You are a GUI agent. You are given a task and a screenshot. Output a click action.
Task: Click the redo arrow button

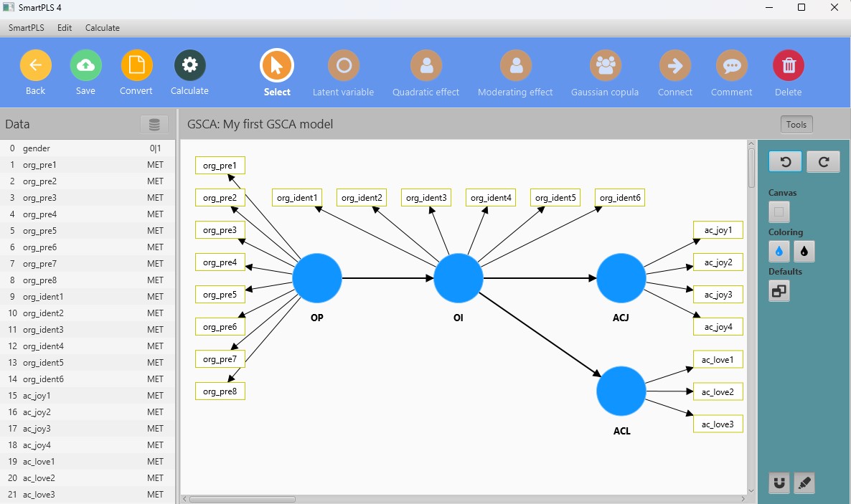823,162
